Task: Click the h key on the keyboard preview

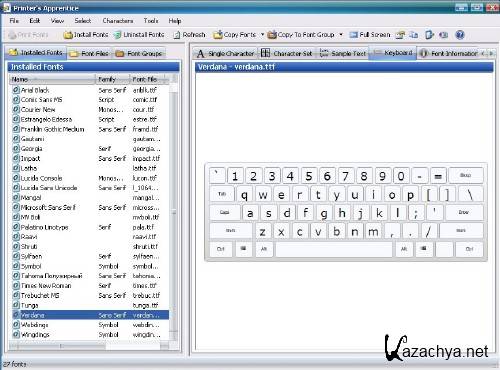Action: tap(342, 212)
